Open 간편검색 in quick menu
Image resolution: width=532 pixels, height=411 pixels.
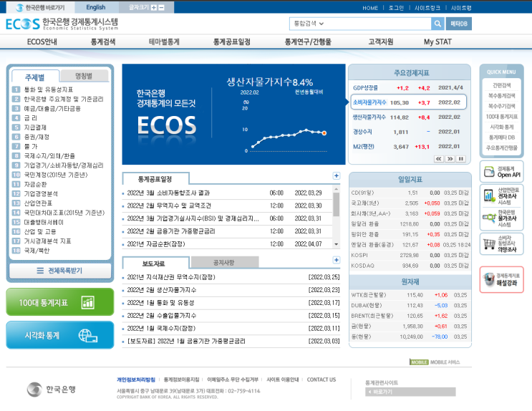[x=501, y=85]
